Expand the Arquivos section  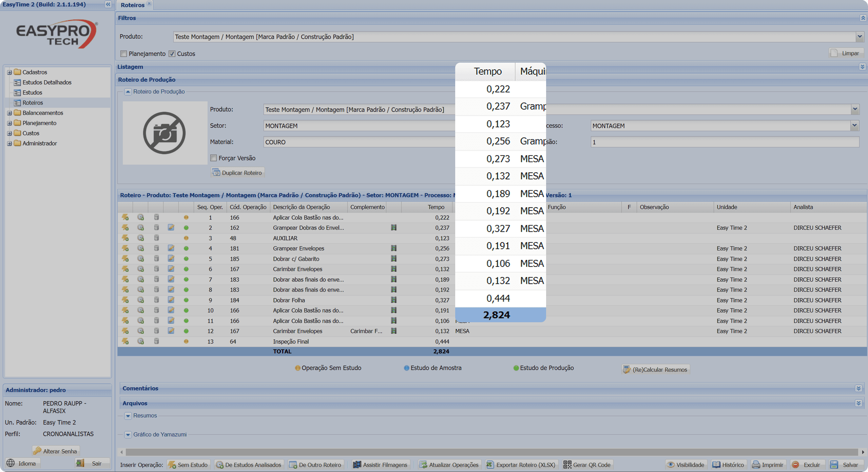pos(859,403)
